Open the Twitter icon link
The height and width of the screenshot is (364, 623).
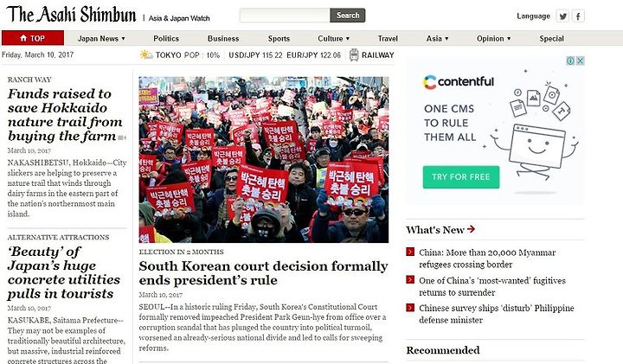click(x=562, y=16)
